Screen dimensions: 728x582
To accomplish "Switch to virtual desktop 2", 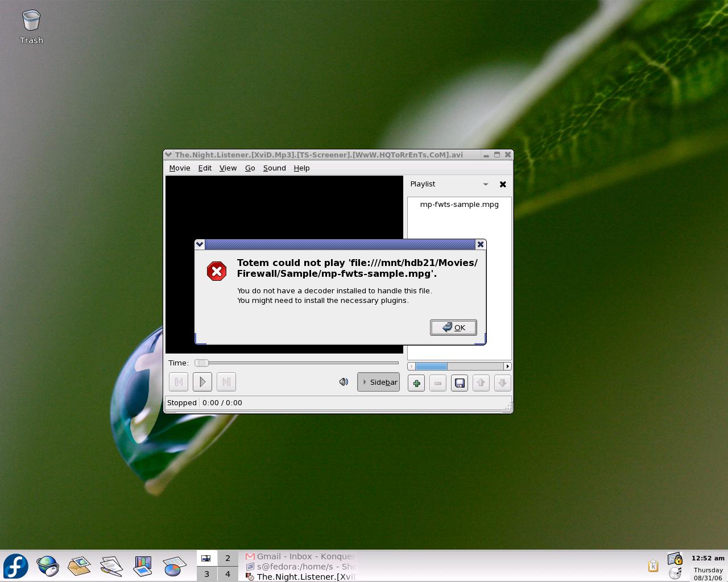I will pos(227,558).
